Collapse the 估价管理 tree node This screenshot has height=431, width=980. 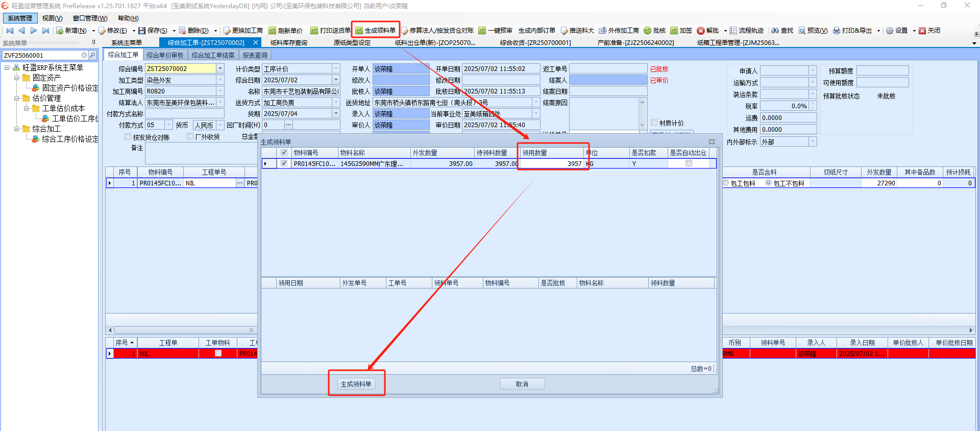[17, 98]
